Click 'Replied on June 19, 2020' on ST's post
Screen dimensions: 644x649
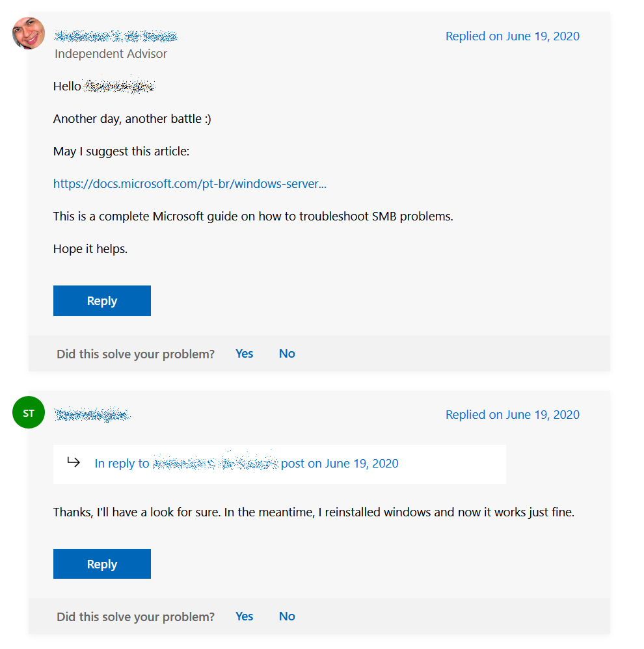pyautogui.click(x=512, y=415)
